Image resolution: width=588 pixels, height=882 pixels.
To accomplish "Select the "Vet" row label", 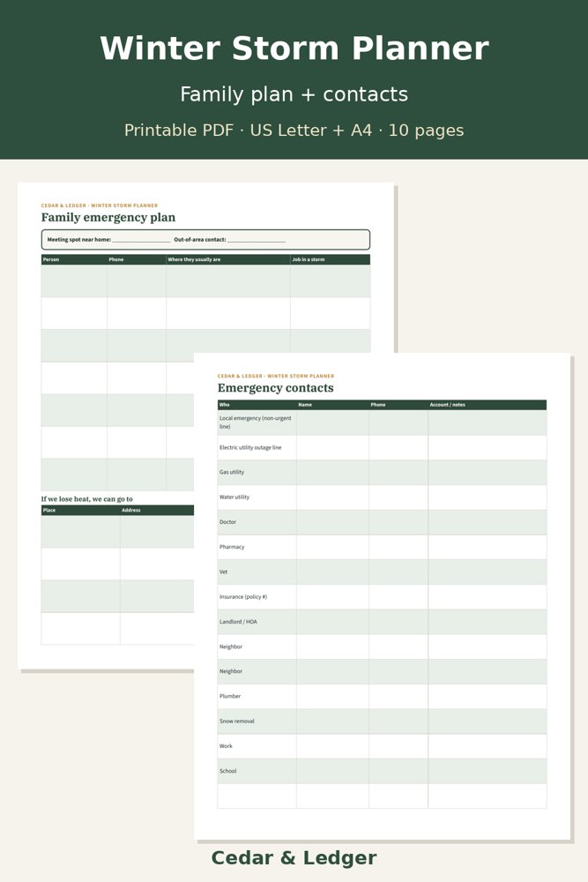I will click(x=223, y=572).
